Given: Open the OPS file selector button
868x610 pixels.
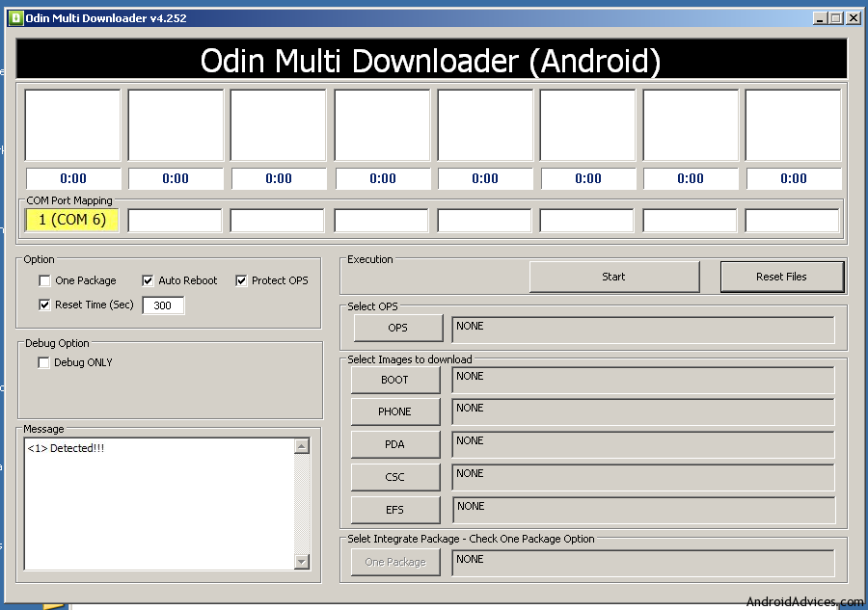Looking at the screenshot, I should 398,328.
